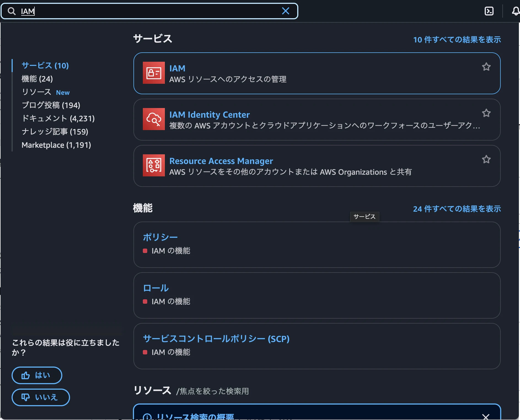Image resolution: width=520 pixels, height=420 pixels.
Task: Click いいえ feedback button
Action: [x=41, y=397]
